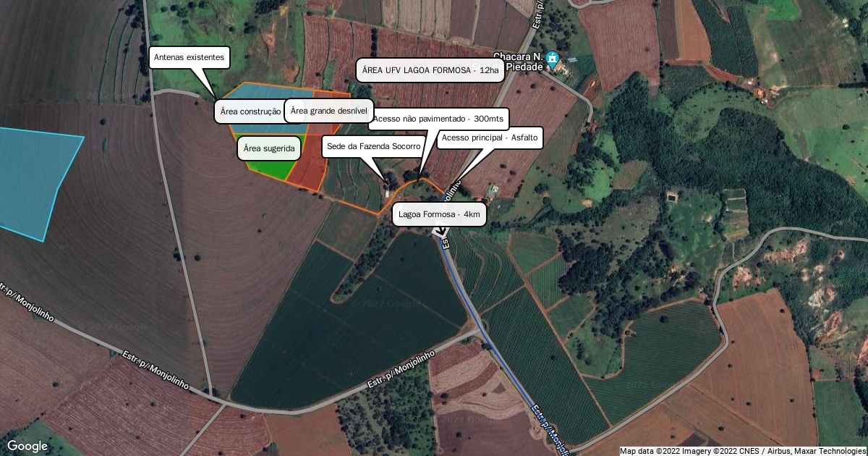Click the 'Acesso principal - Asfalto' callout

(490, 138)
